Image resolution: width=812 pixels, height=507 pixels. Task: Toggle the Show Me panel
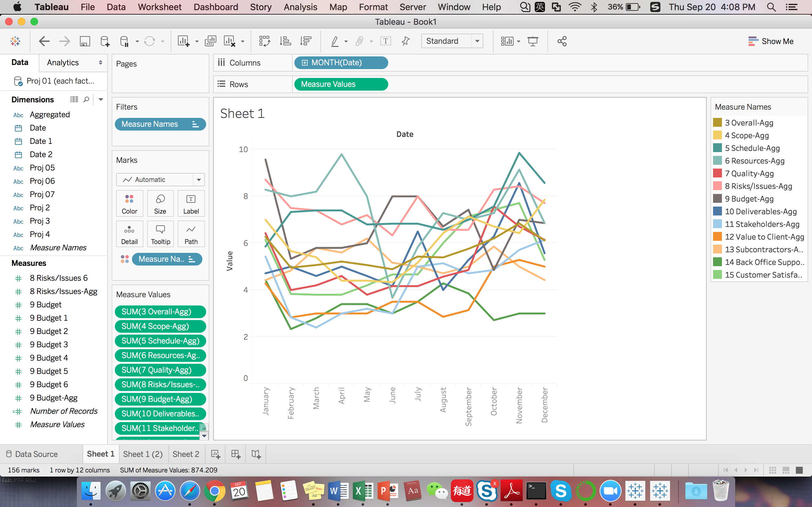pyautogui.click(x=771, y=41)
